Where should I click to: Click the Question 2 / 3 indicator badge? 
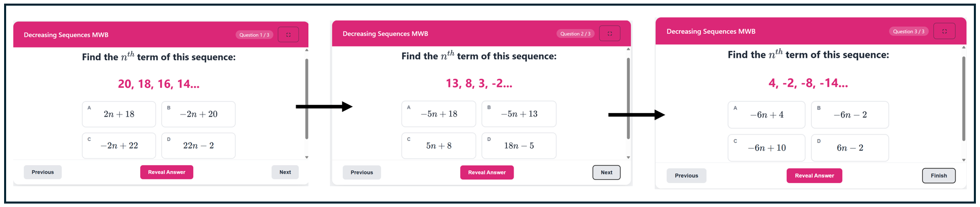tap(575, 34)
